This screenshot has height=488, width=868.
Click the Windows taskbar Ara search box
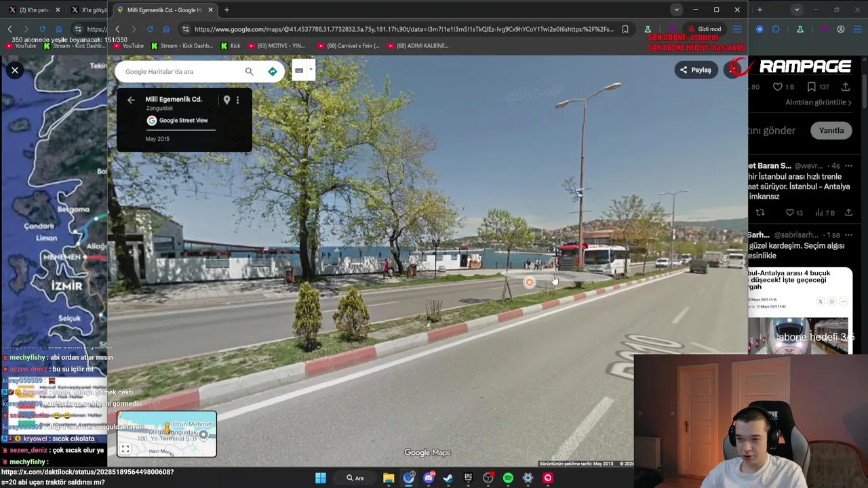point(355,478)
